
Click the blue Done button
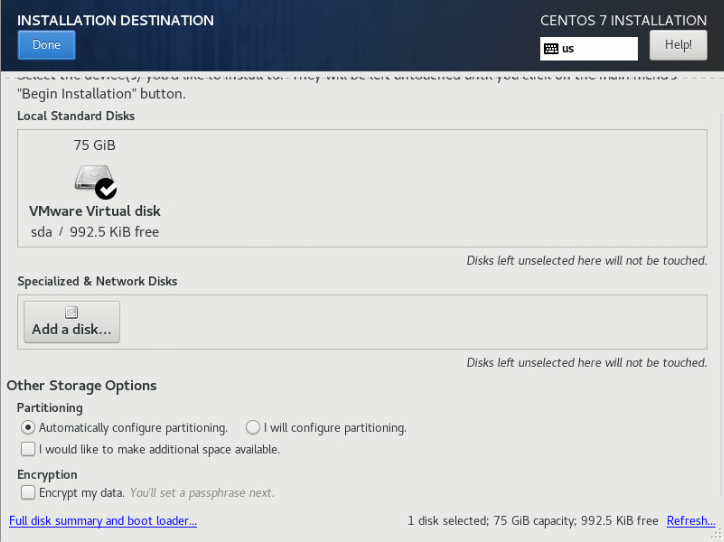[x=46, y=45]
